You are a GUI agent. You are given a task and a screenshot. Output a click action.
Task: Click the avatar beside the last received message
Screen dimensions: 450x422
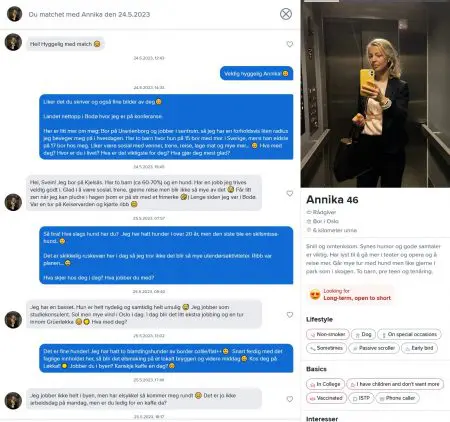[x=13, y=400]
